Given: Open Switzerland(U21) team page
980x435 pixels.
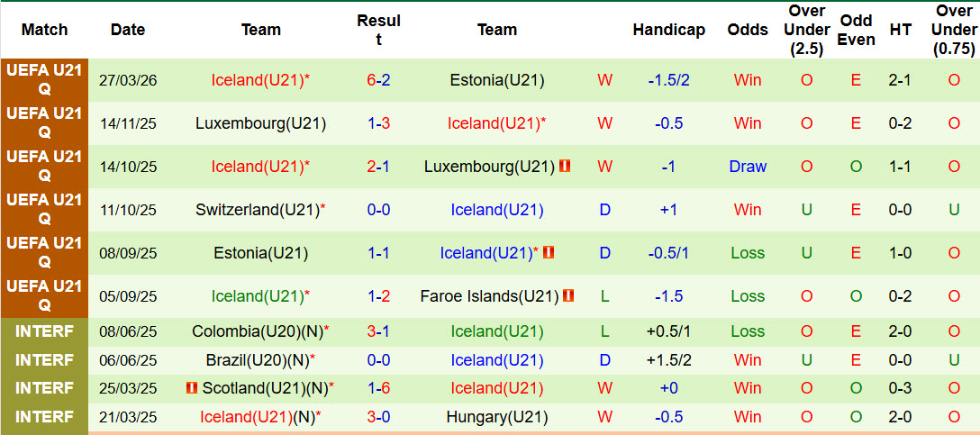Looking at the screenshot, I should [258, 210].
